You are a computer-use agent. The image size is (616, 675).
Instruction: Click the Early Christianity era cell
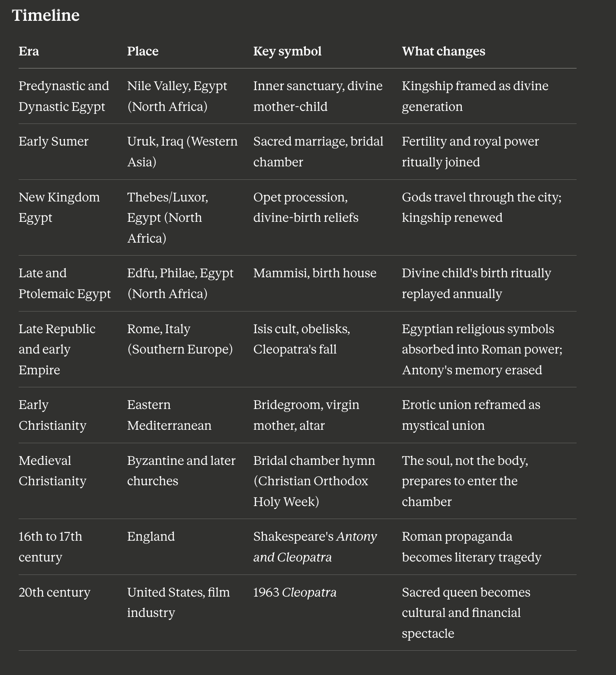(52, 415)
